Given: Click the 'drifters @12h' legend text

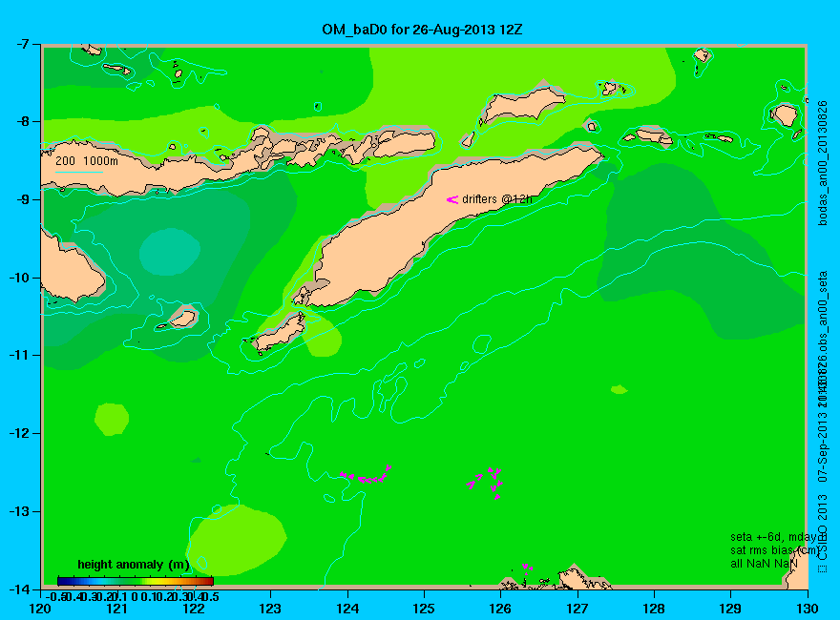Looking at the screenshot, I should pyautogui.click(x=497, y=199).
